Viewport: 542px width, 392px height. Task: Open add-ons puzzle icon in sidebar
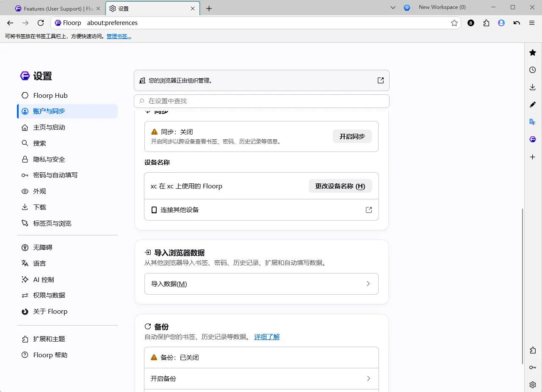tap(533, 350)
